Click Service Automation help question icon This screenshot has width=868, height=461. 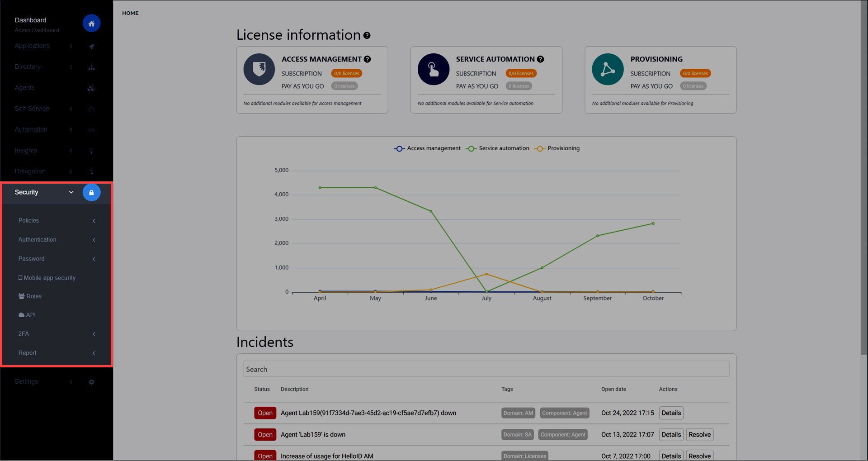pyautogui.click(x=540, y=59)
